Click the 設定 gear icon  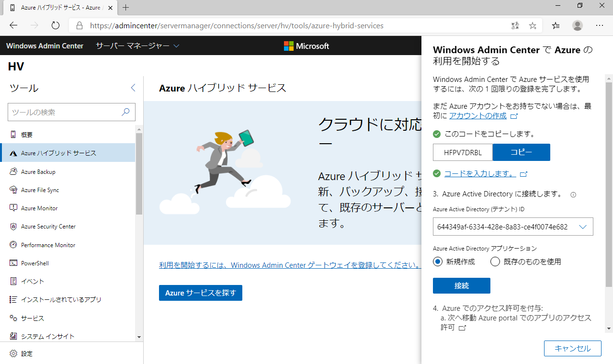13,353
